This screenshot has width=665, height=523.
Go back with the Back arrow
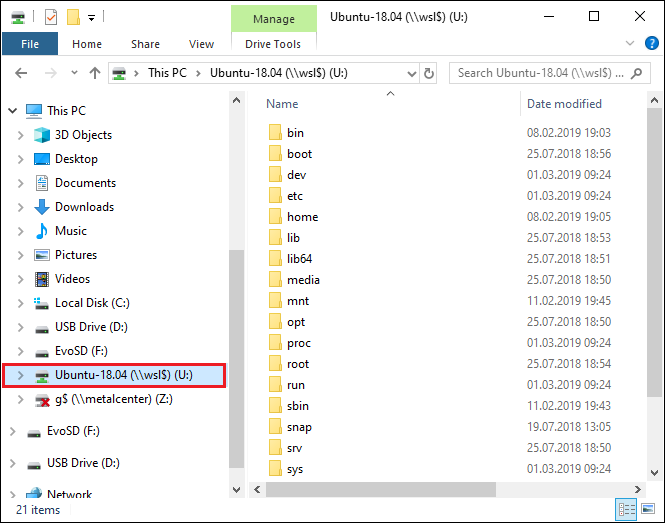(21, 73)
